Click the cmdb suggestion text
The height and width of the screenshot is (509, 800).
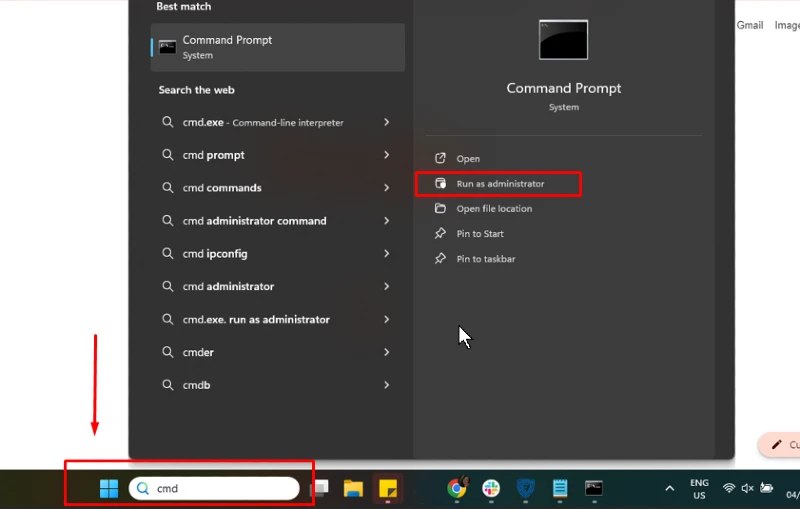click(x=196, y=385)
